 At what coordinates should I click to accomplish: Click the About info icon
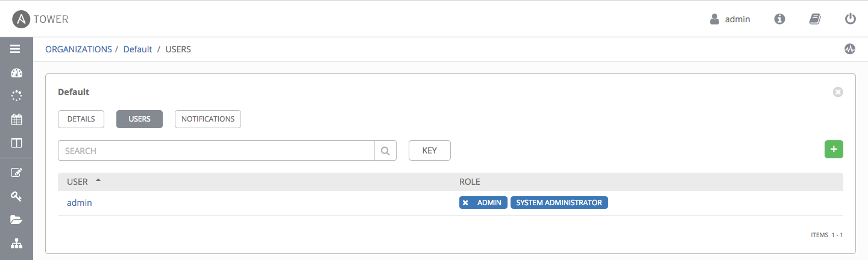[x=779, y=19]
